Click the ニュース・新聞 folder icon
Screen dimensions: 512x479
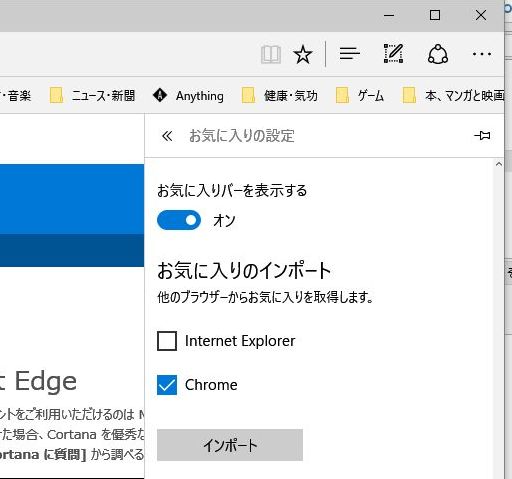click(56, 95)
